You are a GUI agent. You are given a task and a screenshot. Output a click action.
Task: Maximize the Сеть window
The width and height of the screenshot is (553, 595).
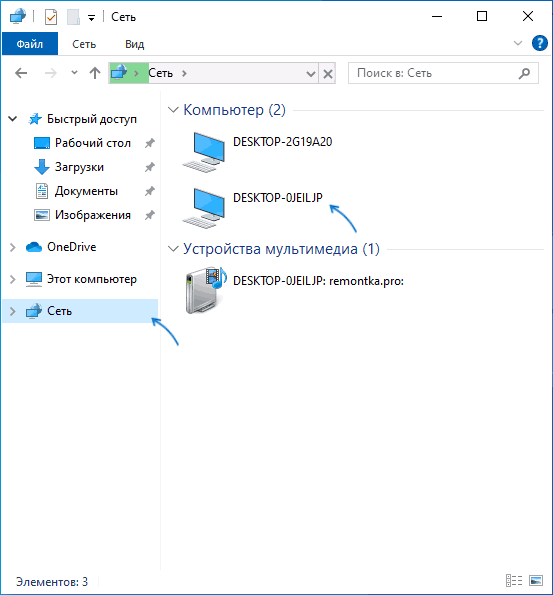(482, 16)
